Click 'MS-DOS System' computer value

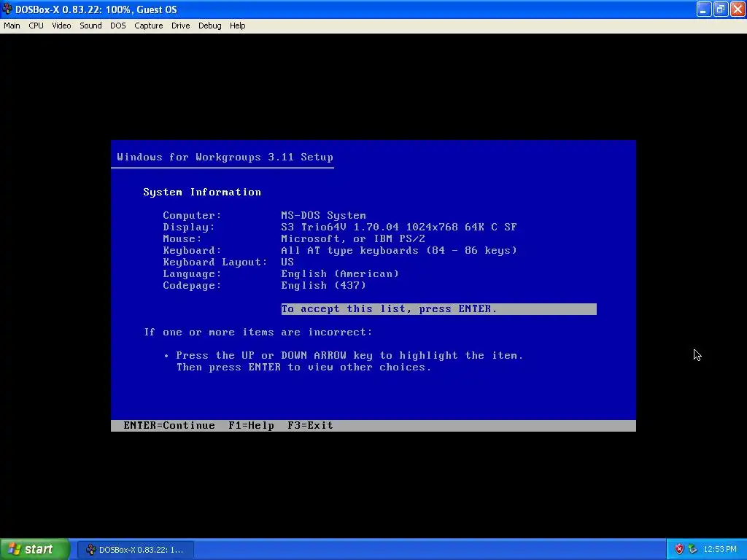[x=323, y=215]
